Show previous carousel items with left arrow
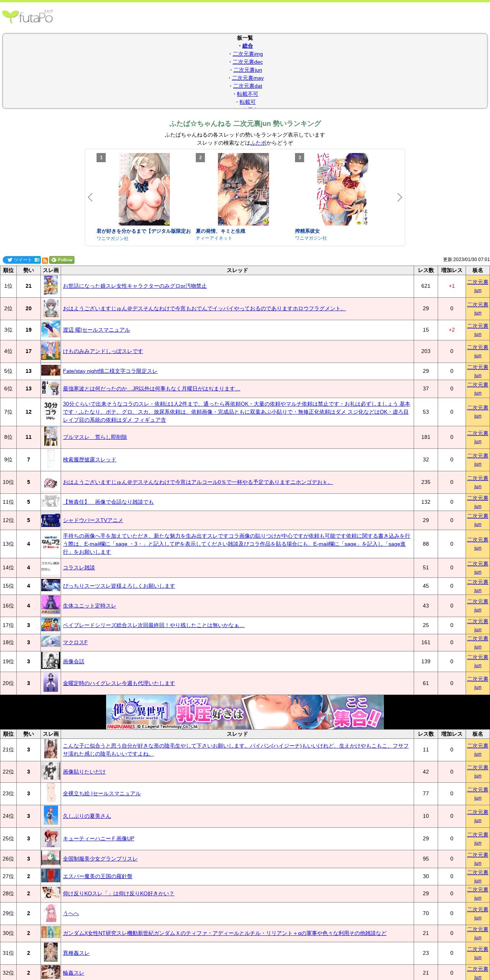 click(x=90, y=197)
